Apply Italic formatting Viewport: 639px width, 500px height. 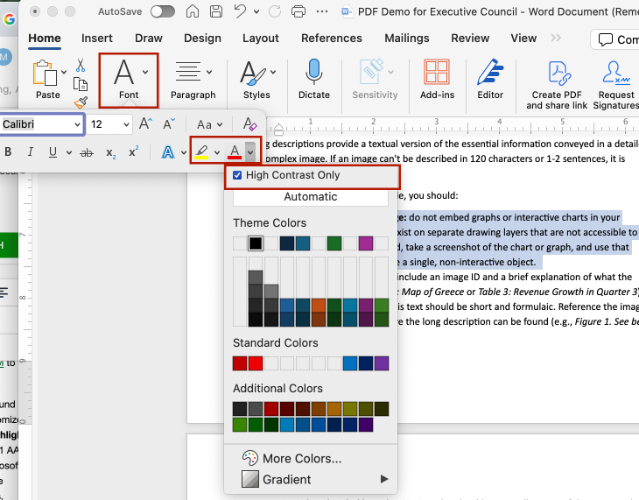point(30,152)
